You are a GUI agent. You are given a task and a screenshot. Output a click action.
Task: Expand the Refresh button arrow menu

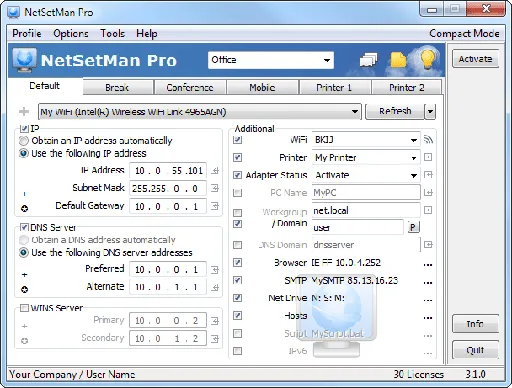click(x=430, y=111)
